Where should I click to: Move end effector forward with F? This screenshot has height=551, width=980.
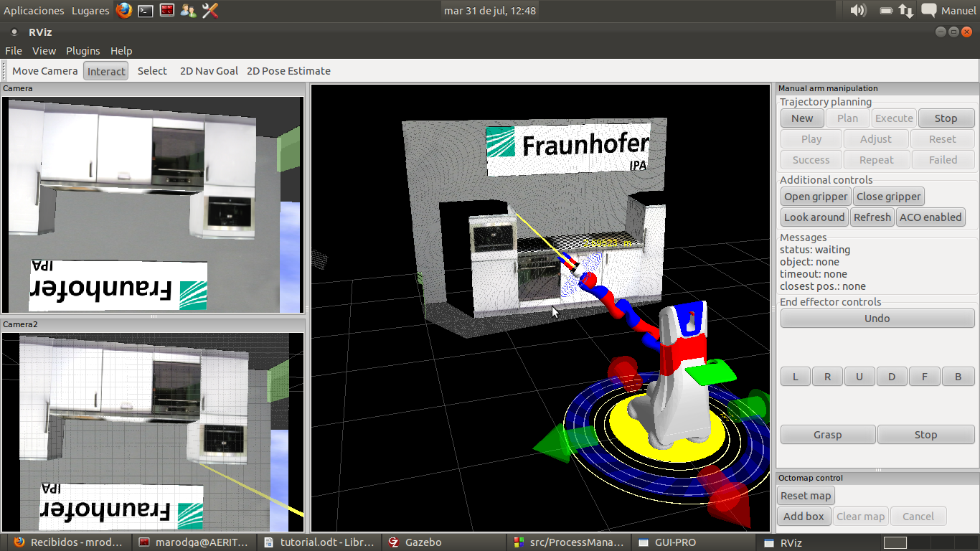925,377
